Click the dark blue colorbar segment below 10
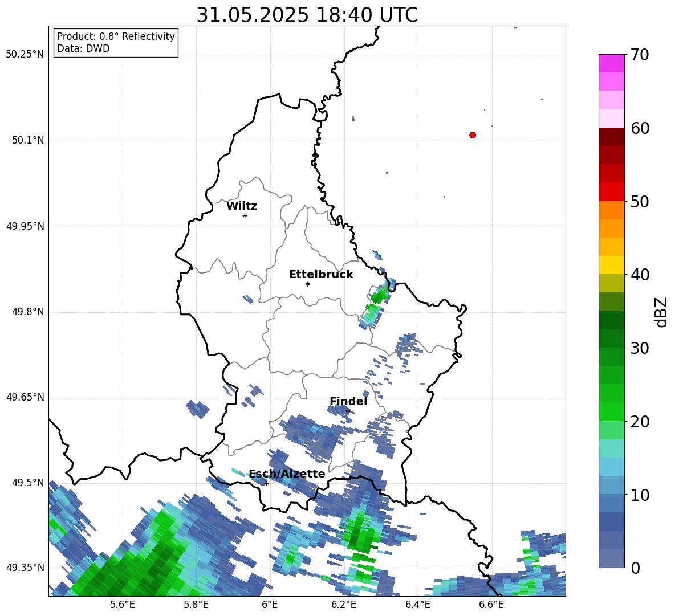Viewport: 675px width, 616px height. pyautogui.click(x=611, y=521)
